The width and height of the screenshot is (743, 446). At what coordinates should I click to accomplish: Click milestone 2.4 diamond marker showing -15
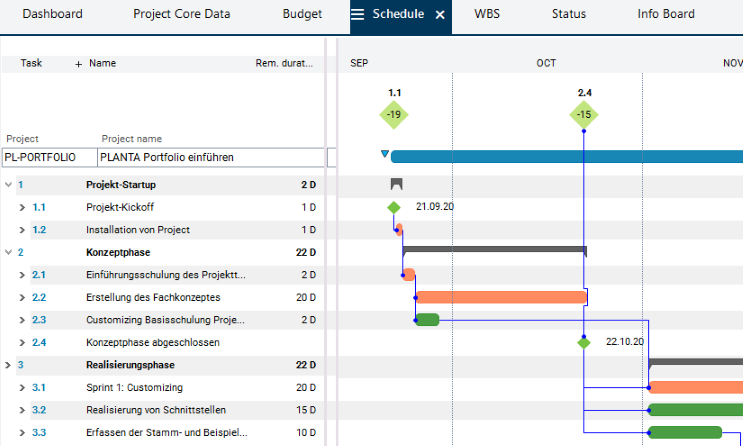(584, 114)
